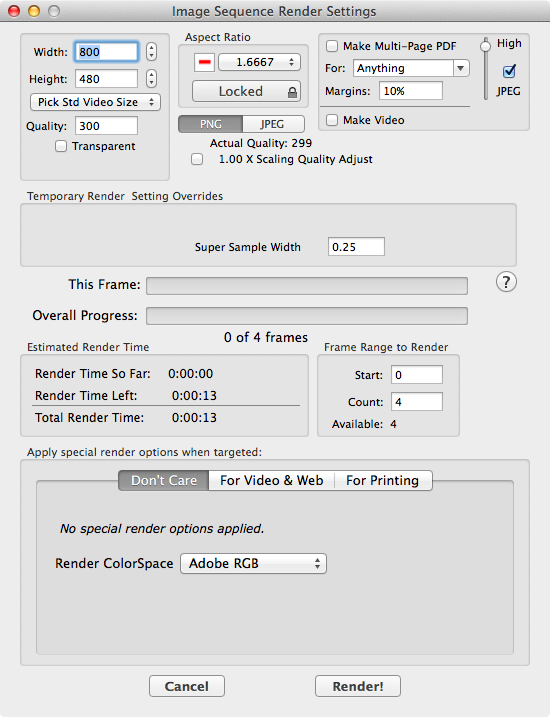This screenshot has width=550, height=717.
Task: Open the Render ColorSpace Adobe RGB dropdown
Action: [x=253, y=563]
